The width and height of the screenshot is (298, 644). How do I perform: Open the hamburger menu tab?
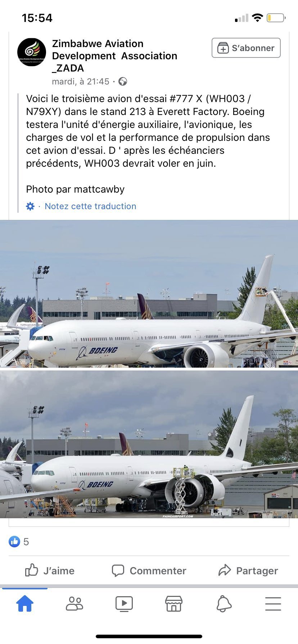pyautogui.click(x=273, y=604)
